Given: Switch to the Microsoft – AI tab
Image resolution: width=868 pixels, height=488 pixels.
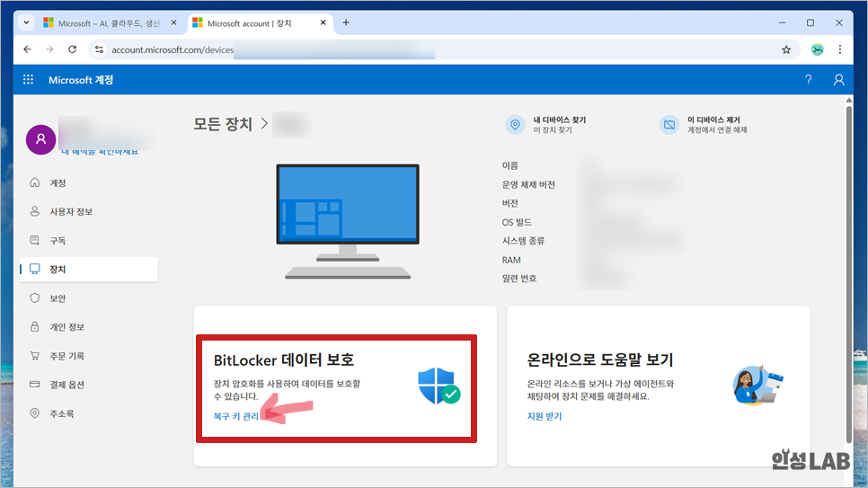Looking at the screenshot, I should point(111,22).
